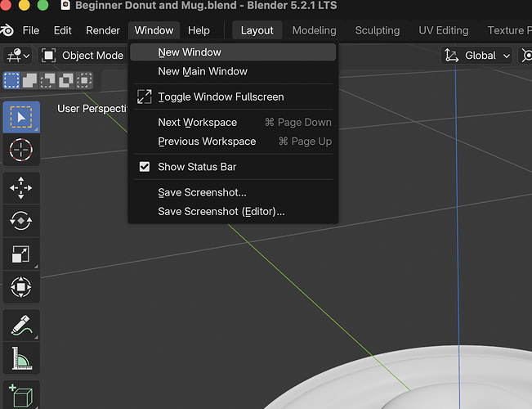
Task: Activate the Rotate tool
Action: (21, 221)
